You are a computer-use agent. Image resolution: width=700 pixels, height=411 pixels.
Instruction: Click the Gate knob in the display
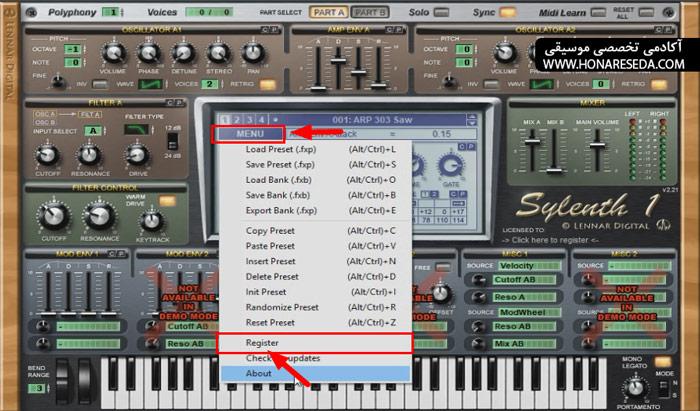point(450,166)
